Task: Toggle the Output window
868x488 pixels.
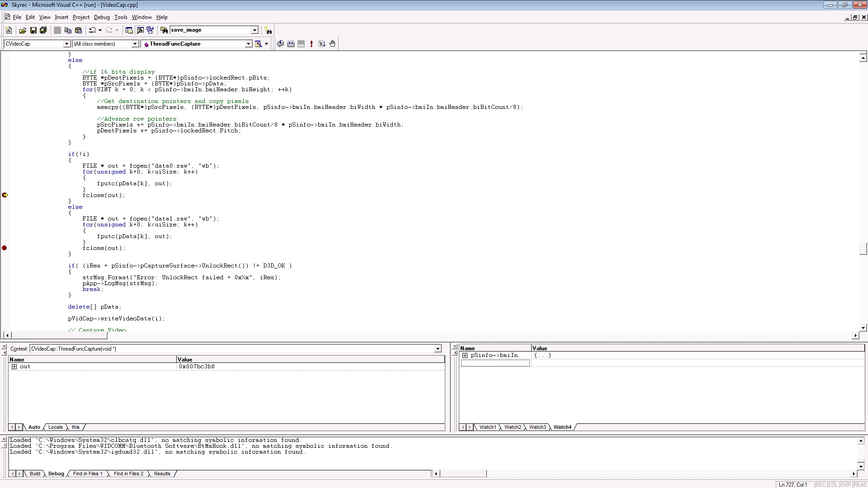Action: point(140,30)
